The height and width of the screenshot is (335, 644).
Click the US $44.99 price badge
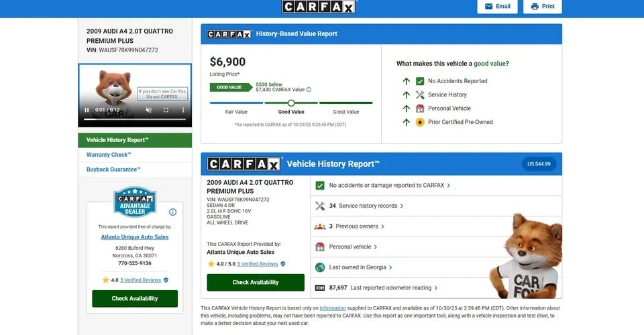coord(539,164)
